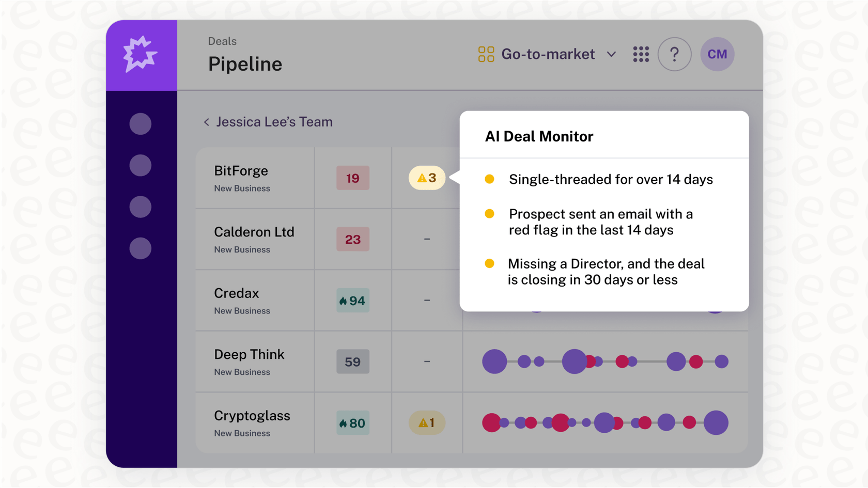Image resolution: width=868 pixels, height=488 pixels.
Task: Open the CM user profile avatar
Action: point(717,54)
